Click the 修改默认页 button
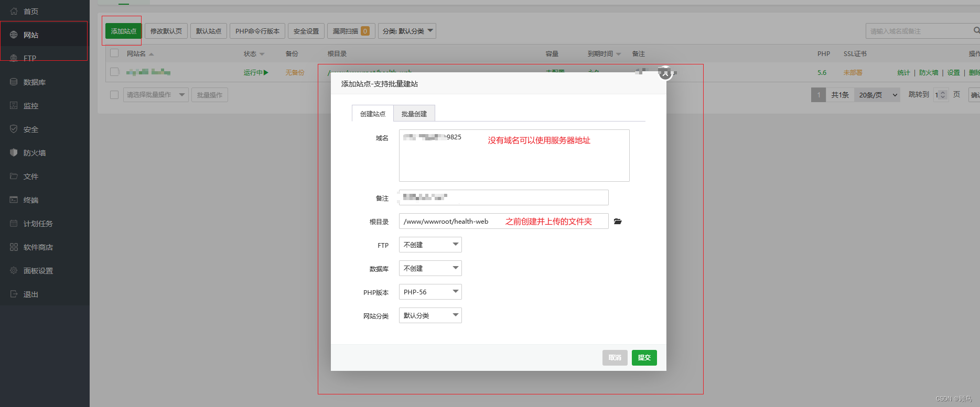Viewport: 980px width, 407px height. [166, 31]
